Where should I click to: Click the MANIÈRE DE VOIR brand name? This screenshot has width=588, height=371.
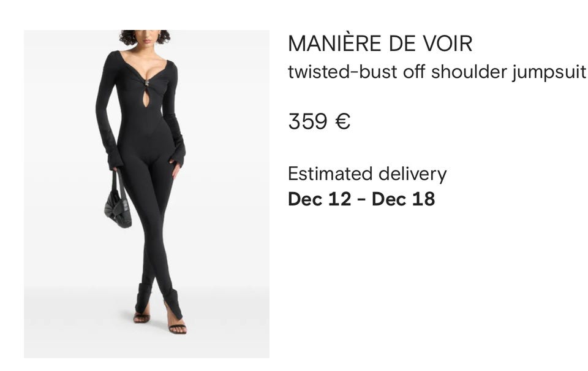[380, 43]
